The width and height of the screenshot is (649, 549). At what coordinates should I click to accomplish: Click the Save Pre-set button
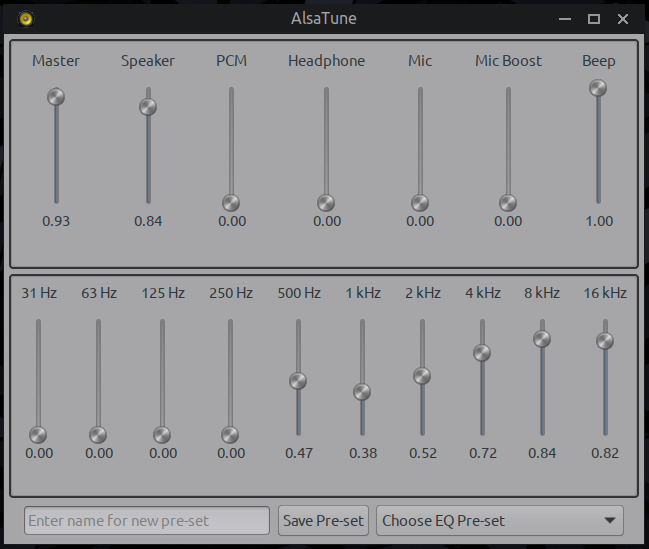tap(323, 520)
